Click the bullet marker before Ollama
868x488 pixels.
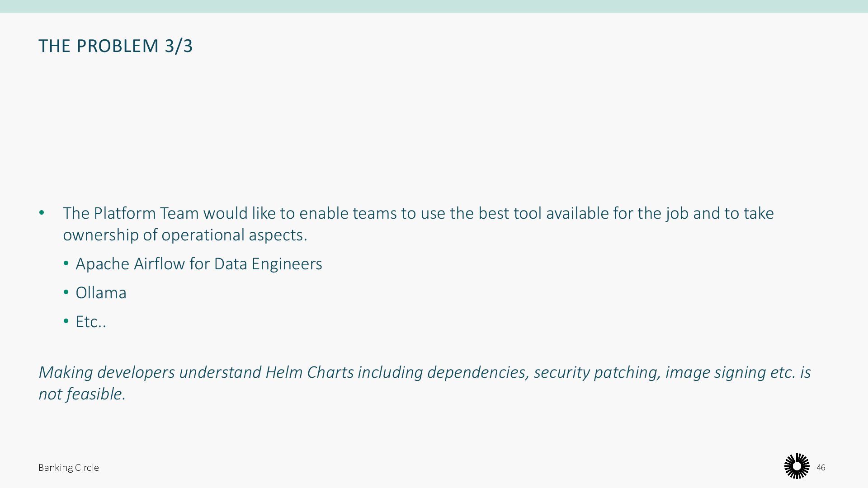coord(66,292)
